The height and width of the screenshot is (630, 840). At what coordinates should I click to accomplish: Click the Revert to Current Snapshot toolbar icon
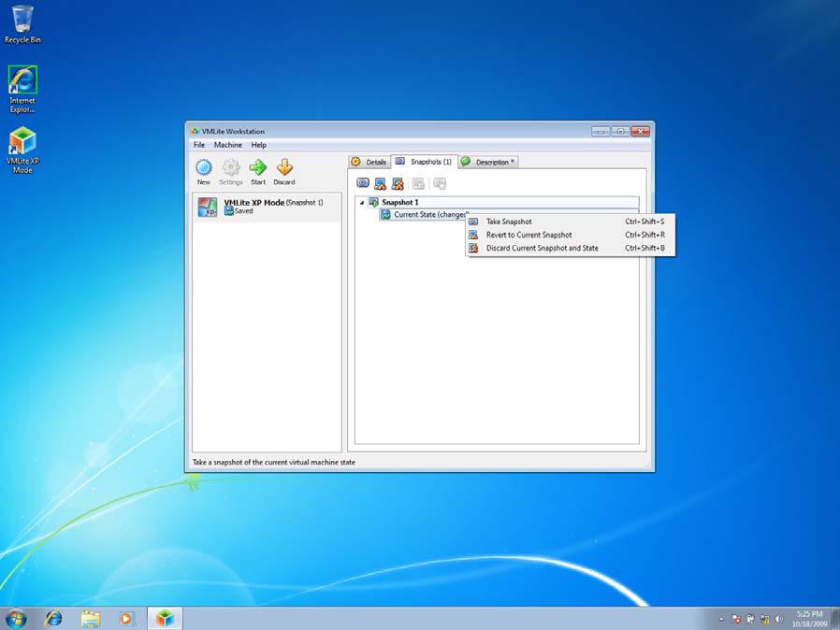tap(380, 183)
